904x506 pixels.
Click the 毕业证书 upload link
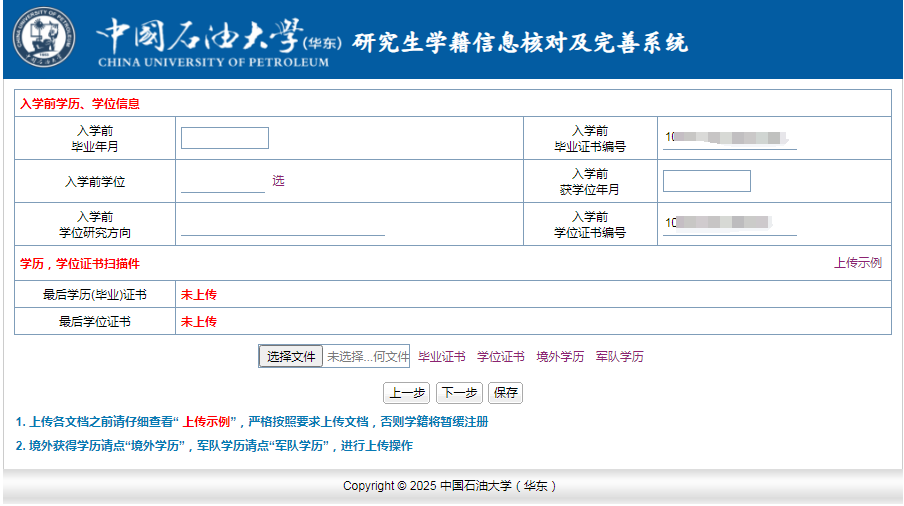[x=441, y=357]
